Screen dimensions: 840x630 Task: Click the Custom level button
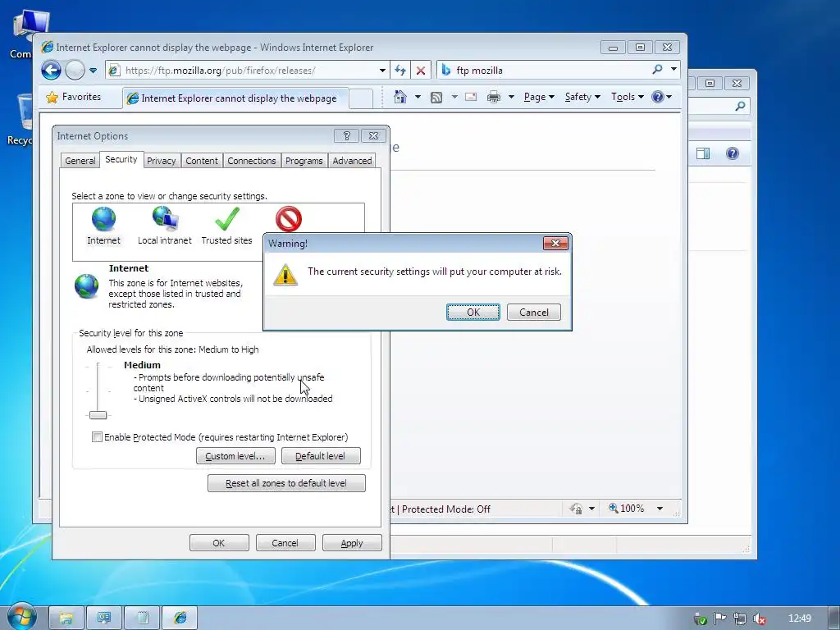point(235,456)
